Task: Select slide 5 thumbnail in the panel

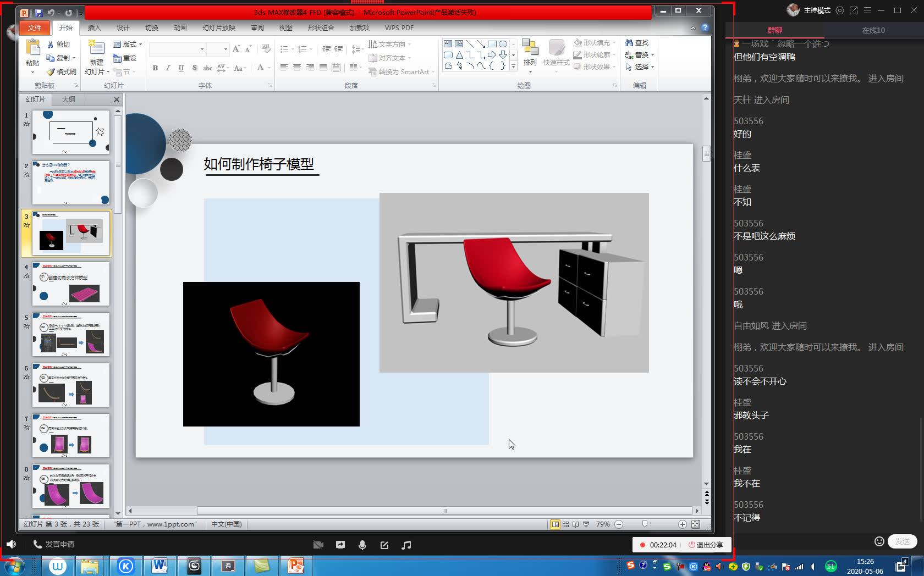Action: 70,334
